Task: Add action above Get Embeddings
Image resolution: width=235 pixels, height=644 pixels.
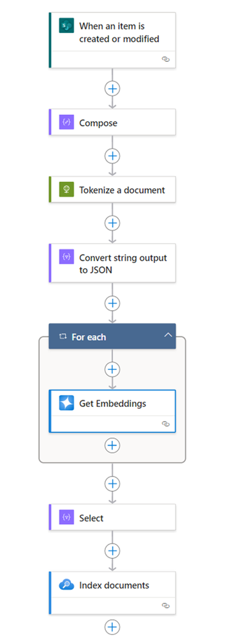Action: [x=112, y=369]
